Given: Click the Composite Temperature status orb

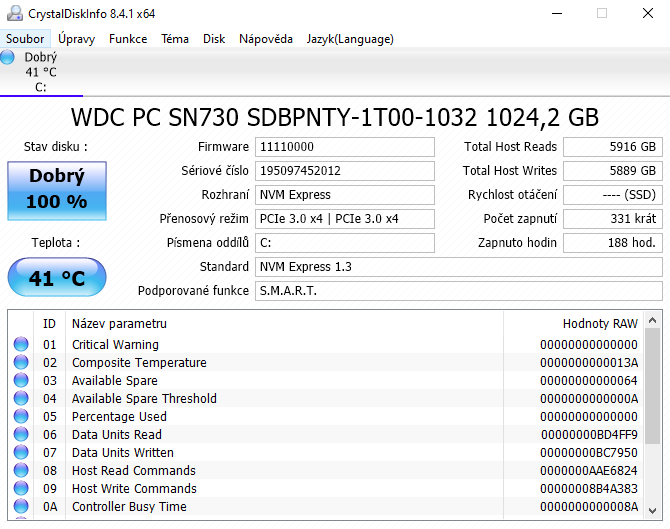Looking at the screenshot, I should 21,363.
